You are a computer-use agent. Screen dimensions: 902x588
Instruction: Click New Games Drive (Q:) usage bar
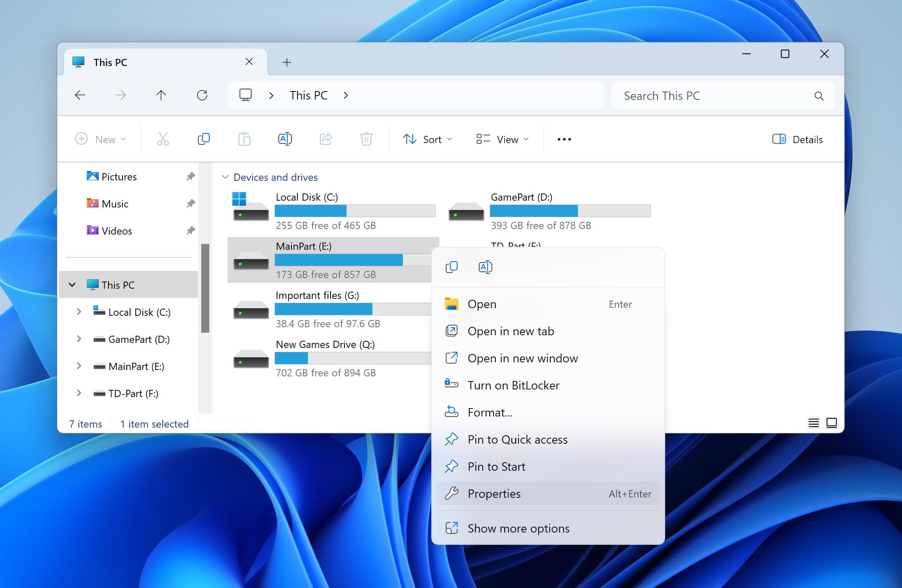point(353,358)
